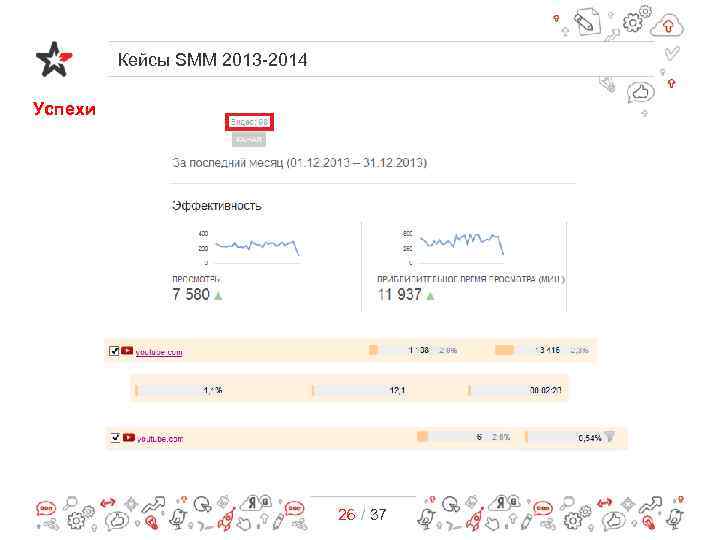The image size is (720, 540).
Task: Click the 12,1 value in the middle bar
Action: point(397,390)
